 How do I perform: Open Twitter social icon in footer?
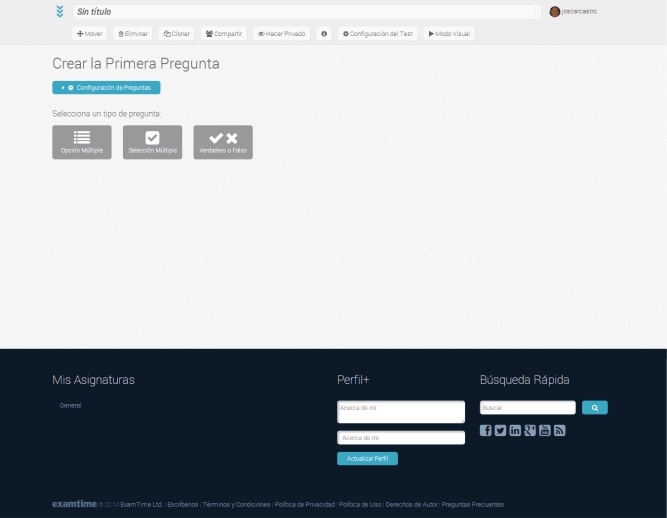500,430
